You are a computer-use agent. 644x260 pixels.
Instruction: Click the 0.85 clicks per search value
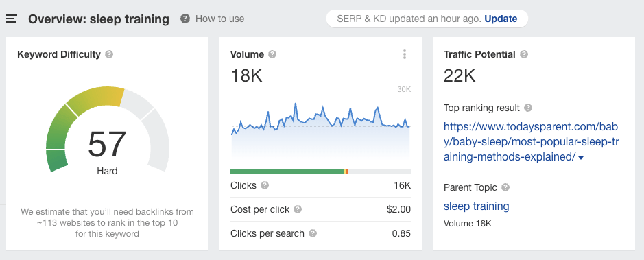401,233
